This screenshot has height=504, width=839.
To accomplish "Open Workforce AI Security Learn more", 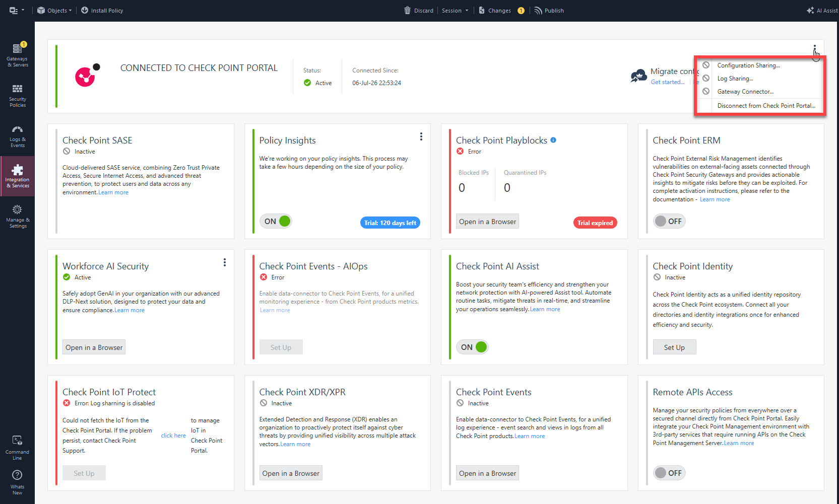I will [x=130, y=310].
